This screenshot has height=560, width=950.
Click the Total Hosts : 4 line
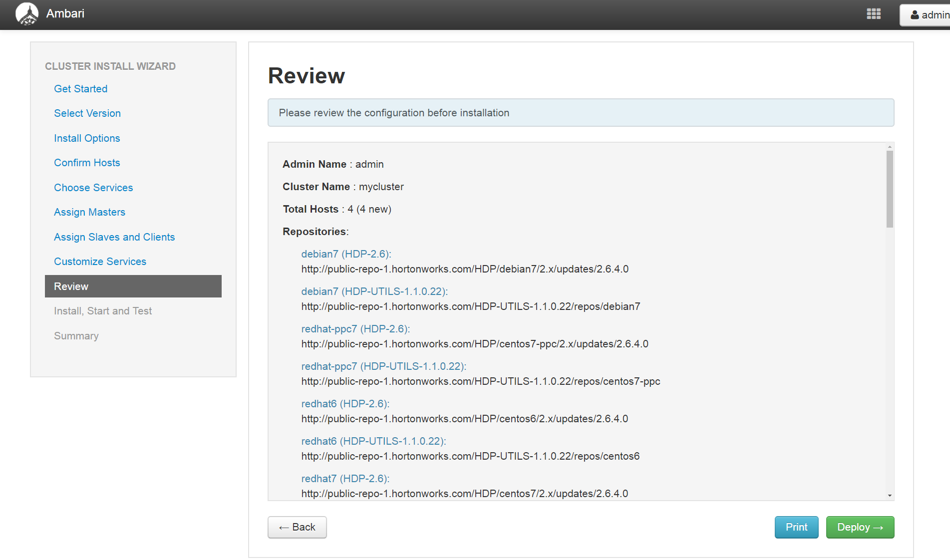pos(337,209)
